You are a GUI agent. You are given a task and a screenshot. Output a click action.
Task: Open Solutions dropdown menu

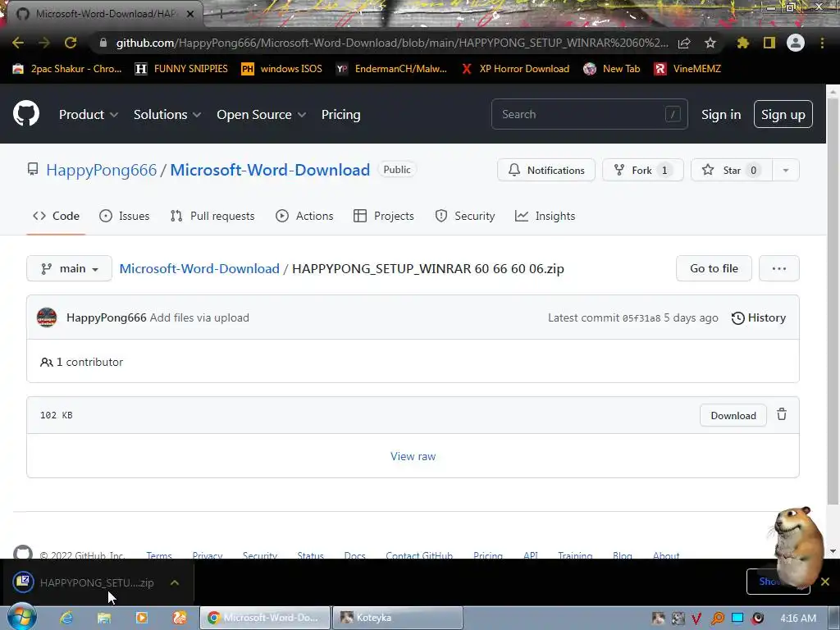click(x=167, y=115)
